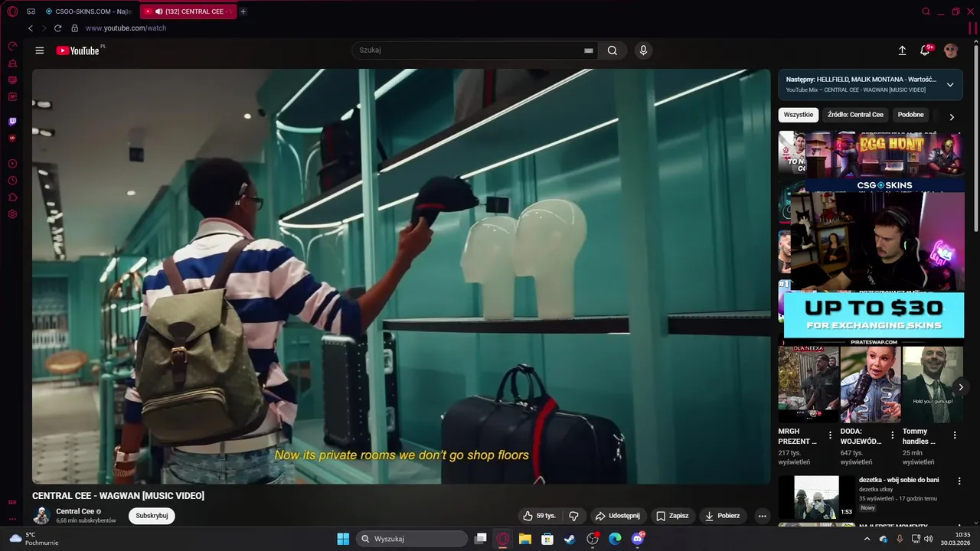Open the Opera tab search magnifier
This screenshot has width=980, height=551.
click(x=926, y=11)
